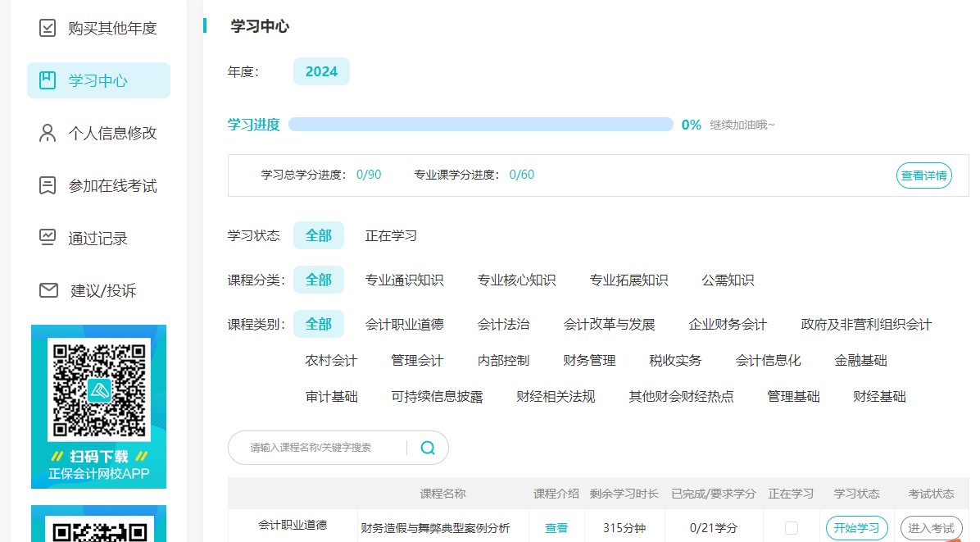Click the 查看详情 button
Screen dimensions: 980x542
923,175
